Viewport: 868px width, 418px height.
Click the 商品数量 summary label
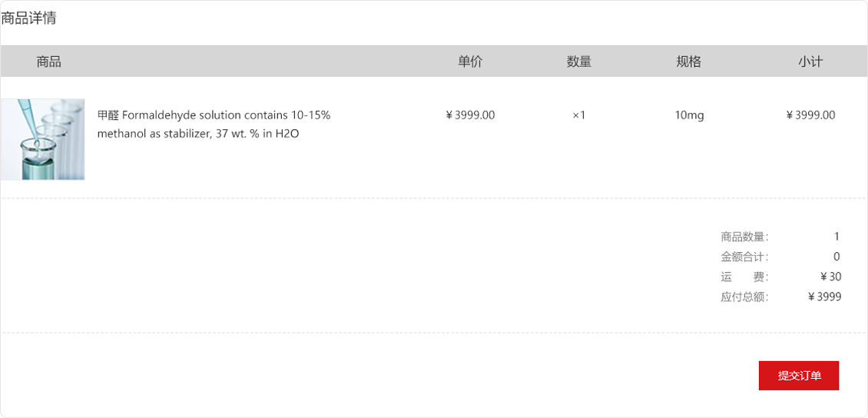(x=744, y=237)
